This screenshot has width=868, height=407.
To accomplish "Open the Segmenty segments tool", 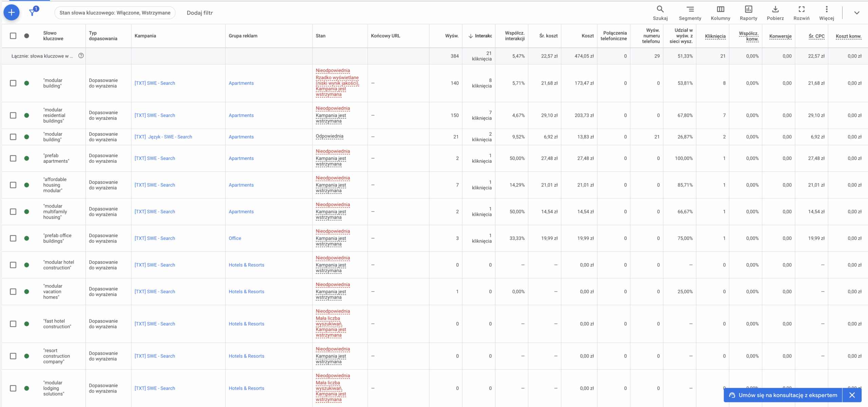I will coord(690,13).
